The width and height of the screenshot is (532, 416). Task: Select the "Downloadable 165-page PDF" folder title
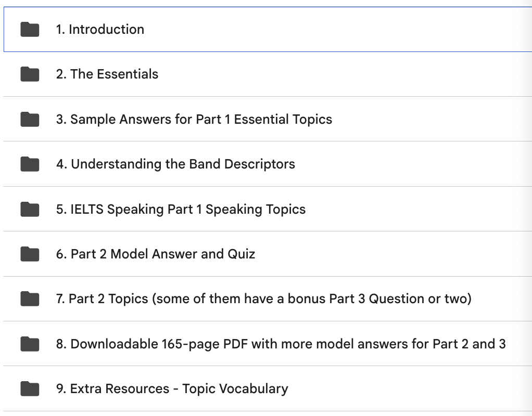point(281,344)
